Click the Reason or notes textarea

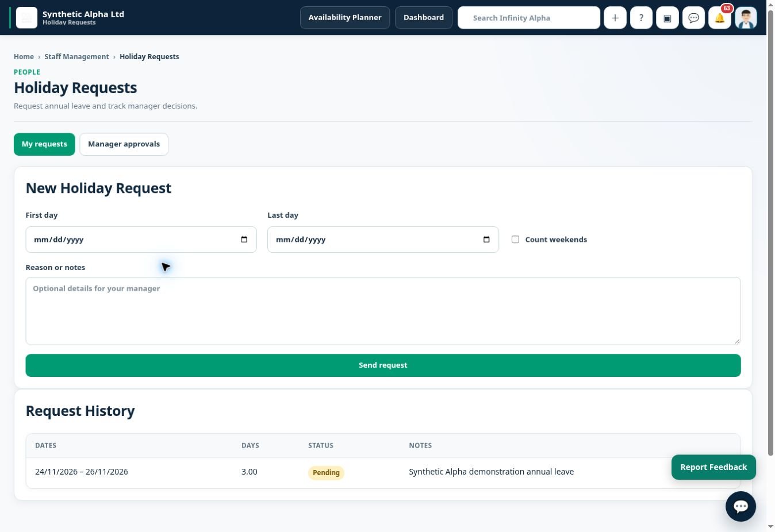(x=383, y=311)
